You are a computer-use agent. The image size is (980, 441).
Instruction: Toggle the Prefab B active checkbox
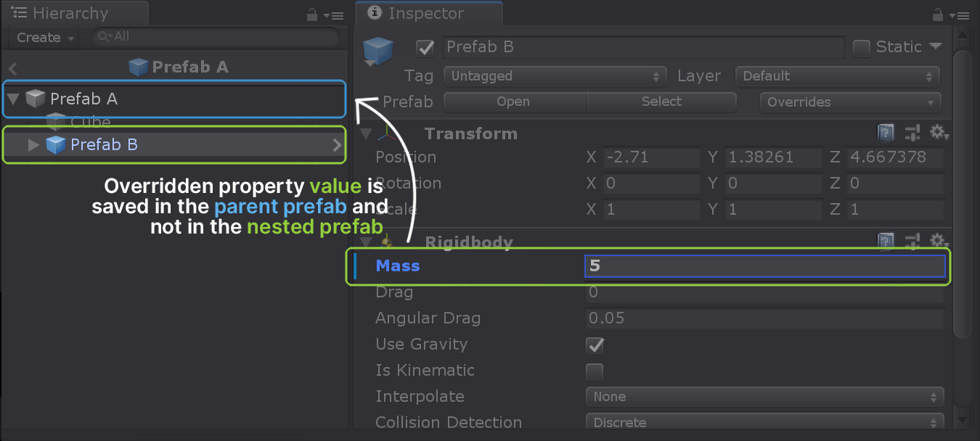click(425, 48)
